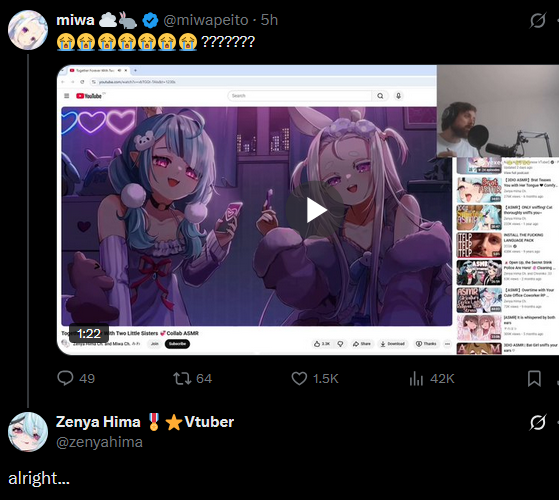Click Grok icon beside miwa's post

tap(537, 20)
